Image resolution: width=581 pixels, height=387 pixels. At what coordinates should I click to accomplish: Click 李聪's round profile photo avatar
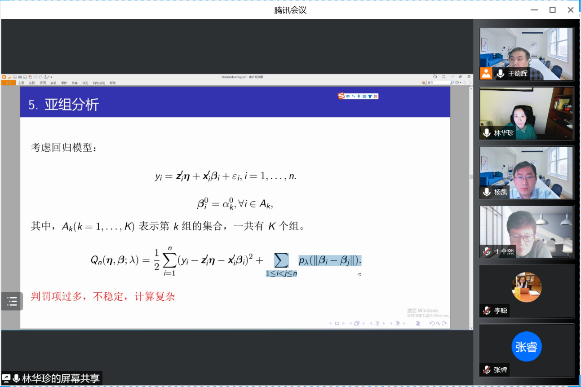527,287
